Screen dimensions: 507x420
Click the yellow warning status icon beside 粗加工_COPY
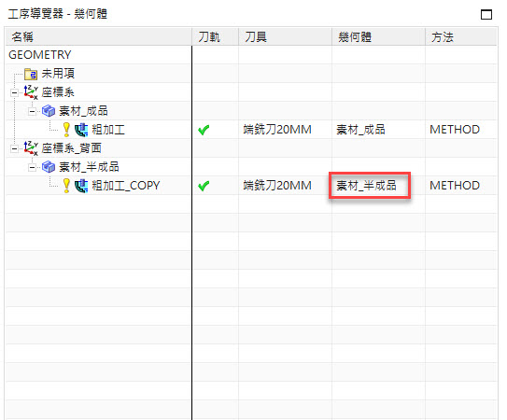pyautogui.click(x=66, y=186)
